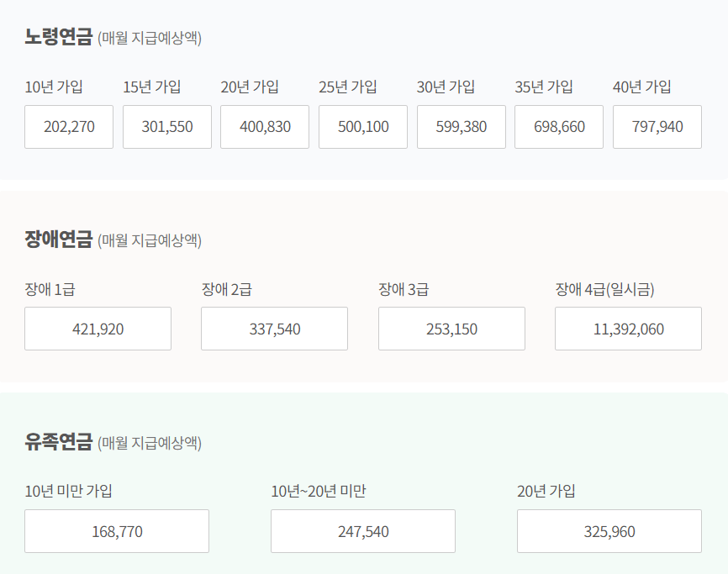Click the 장애 4급 lump-sum value 11,392,060
728x574 pixels.
tap(628, 329)
